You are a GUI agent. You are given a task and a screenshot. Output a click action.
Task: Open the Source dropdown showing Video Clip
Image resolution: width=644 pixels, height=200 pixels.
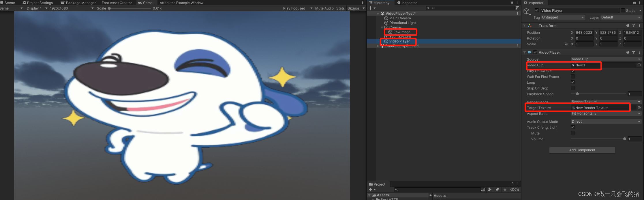point(606,59)
